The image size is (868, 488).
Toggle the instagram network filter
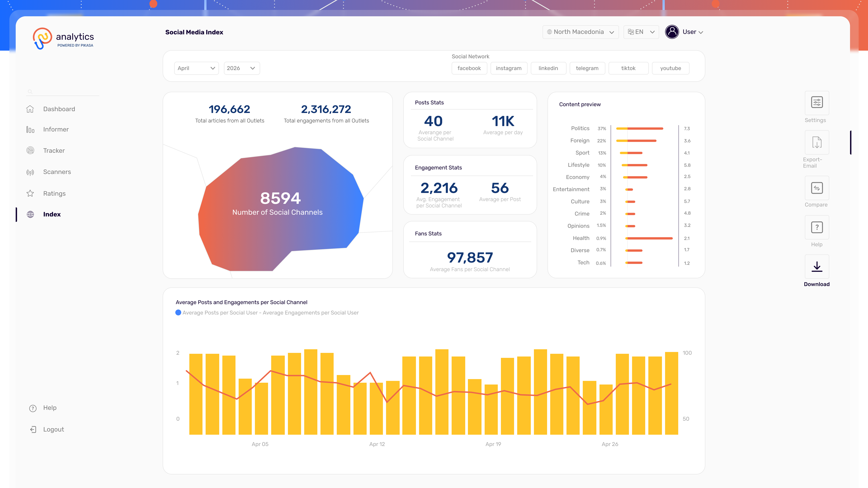point(508,68)
